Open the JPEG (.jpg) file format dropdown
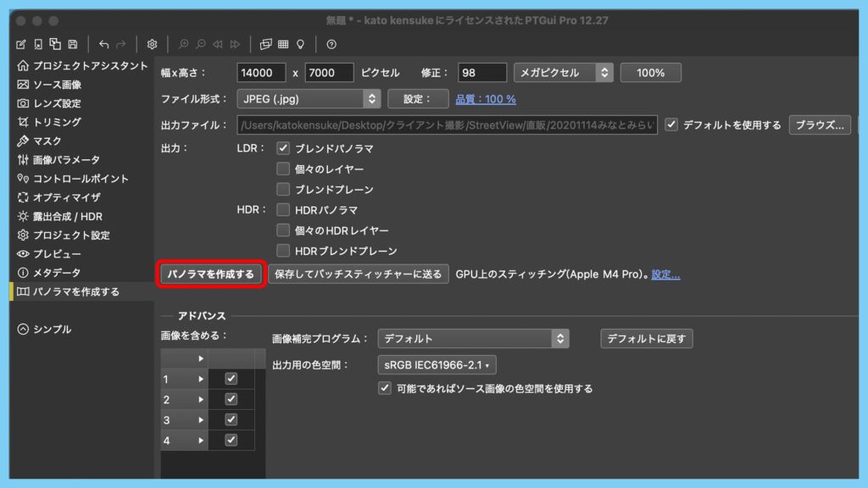This screenshot has width=868, height=488. pos(309,99)
